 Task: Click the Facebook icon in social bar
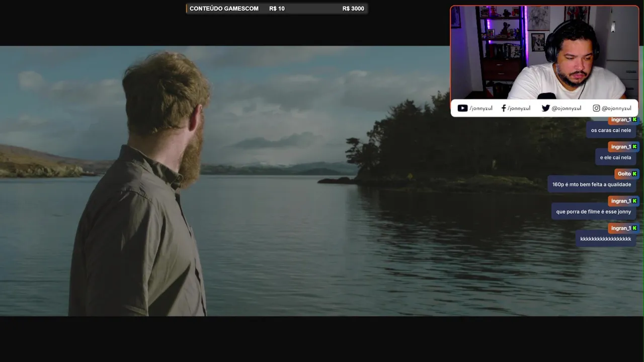(x=504, y=108)
